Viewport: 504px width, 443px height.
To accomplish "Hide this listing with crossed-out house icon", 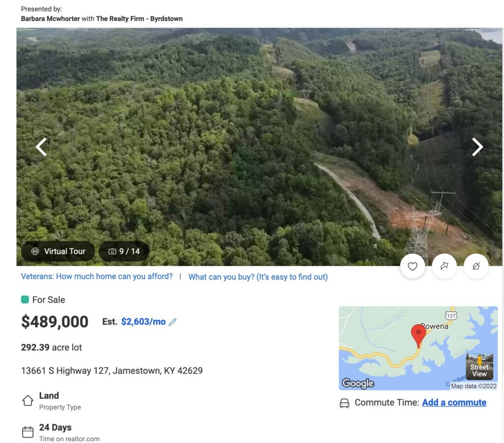I will [x=476, y=266].
